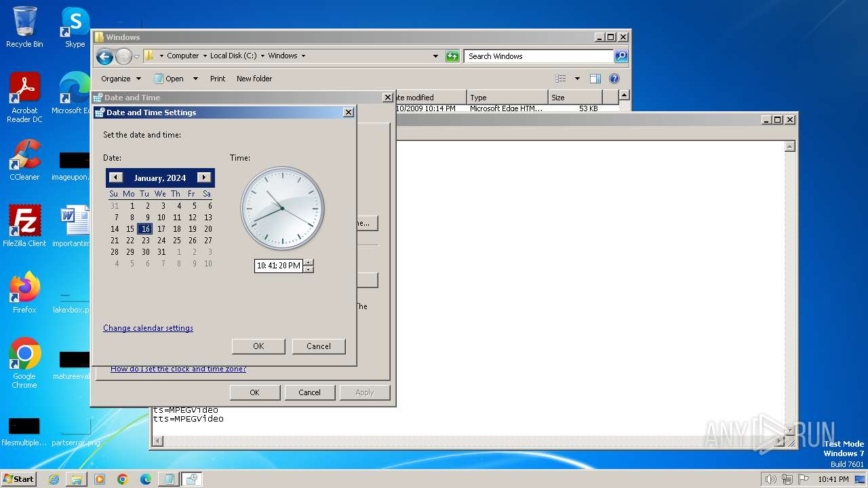Image resolution: width=868 pixels, height=488 pixels.
Task: Click Explorer forward navigation button
Action: click(x=123, y=56)
